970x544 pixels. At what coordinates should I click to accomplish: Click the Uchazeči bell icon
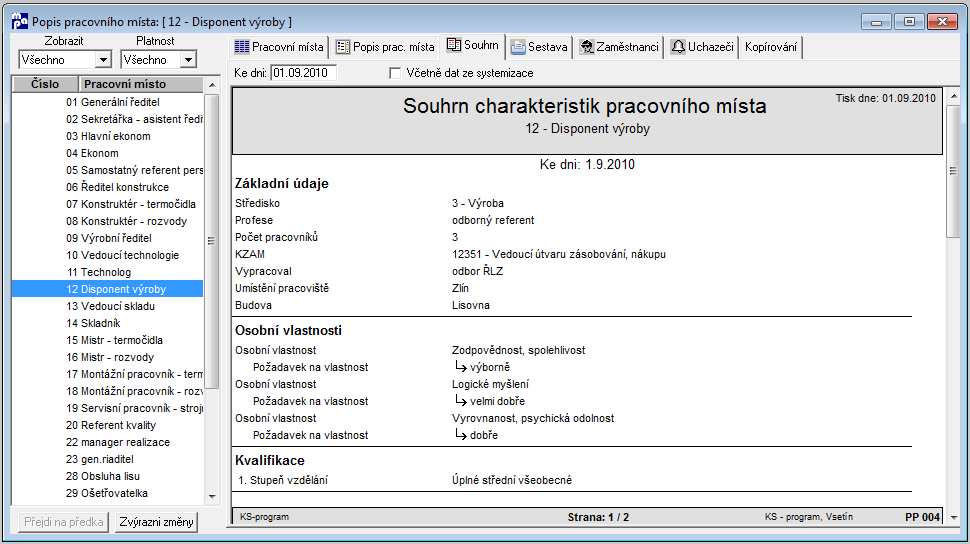tap(679, 47)
